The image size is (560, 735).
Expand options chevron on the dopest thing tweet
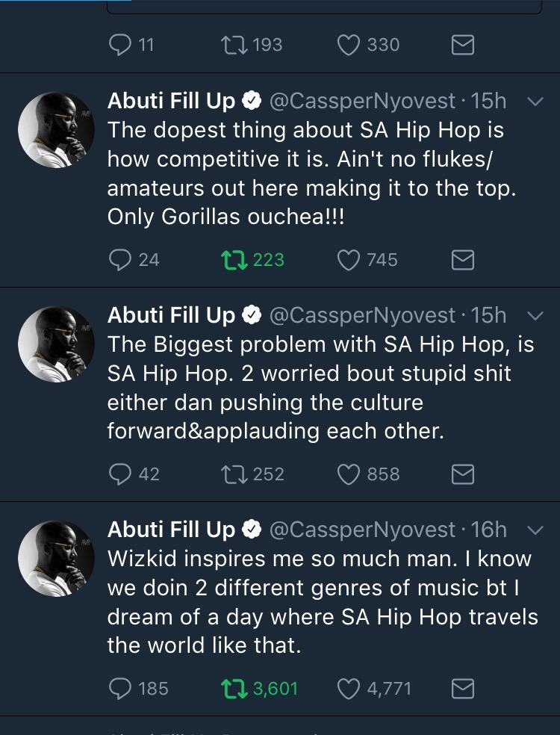pos(535,101)
